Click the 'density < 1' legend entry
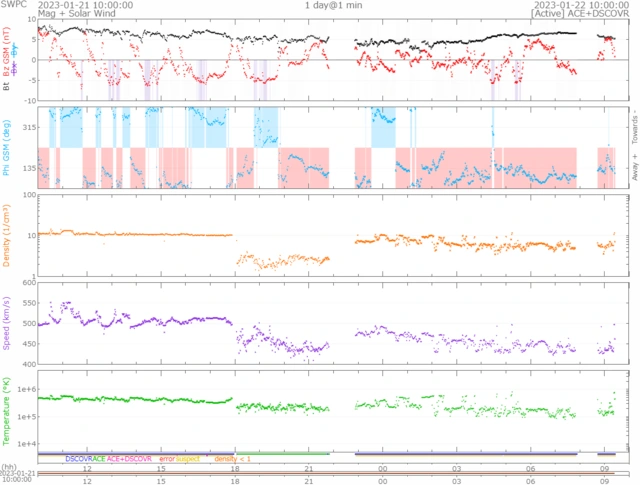The width and height of the screenshot is (640, 485). [x=232, y=459]
